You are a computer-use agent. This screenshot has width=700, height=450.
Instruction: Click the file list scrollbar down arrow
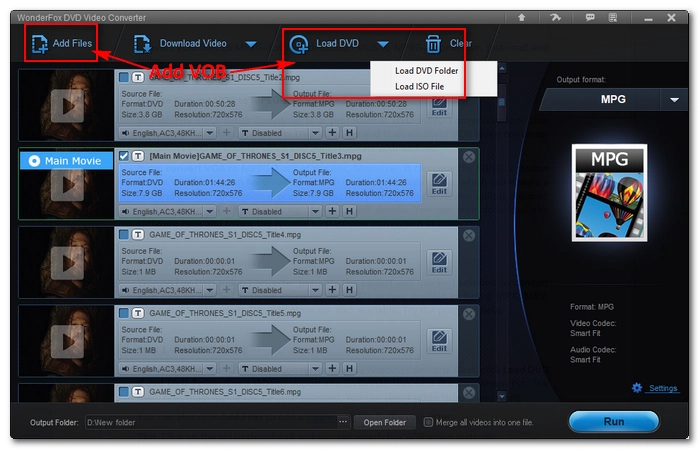click(502, 396)
